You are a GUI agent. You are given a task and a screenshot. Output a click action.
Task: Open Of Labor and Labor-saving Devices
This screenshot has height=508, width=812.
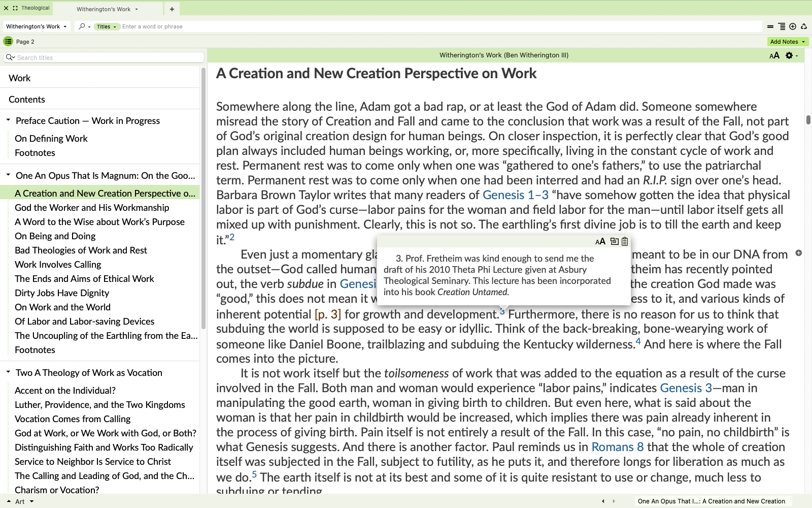coord(84,322)
